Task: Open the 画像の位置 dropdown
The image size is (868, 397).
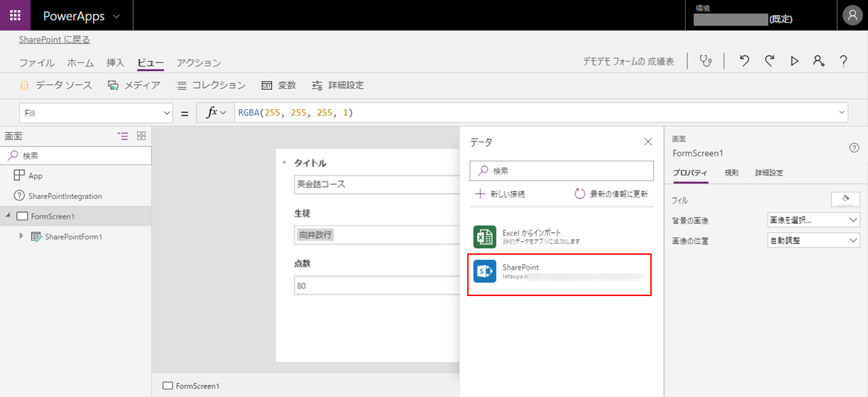Action: click(x=814, y=240)
